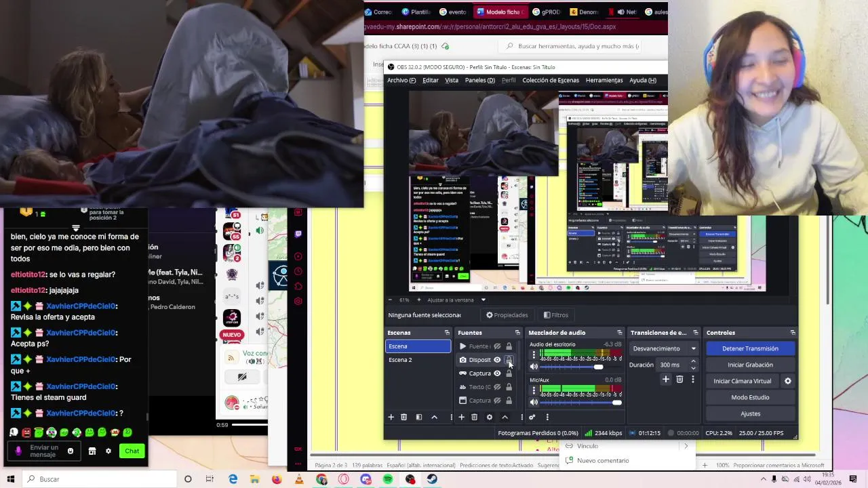Viewport: 868px width, 488px height.
Task: Open OBS Ajustes
Action: (750, 413)
